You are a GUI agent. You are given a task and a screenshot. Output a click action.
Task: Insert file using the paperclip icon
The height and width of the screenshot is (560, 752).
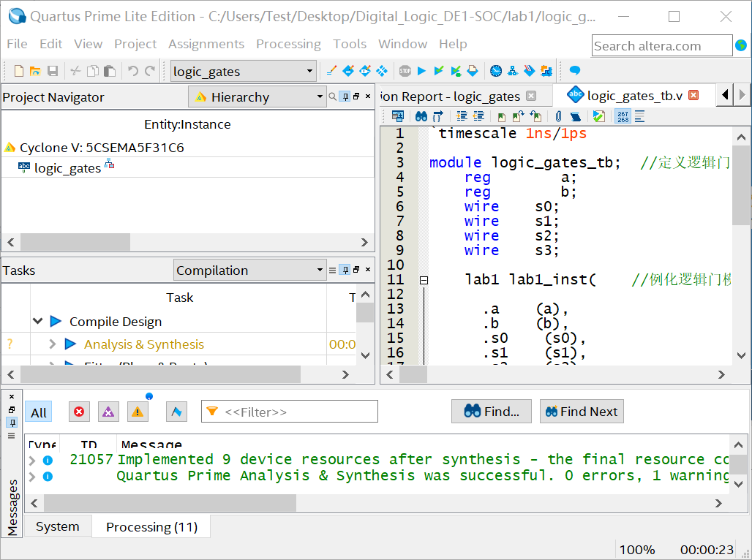coord(558,116)
